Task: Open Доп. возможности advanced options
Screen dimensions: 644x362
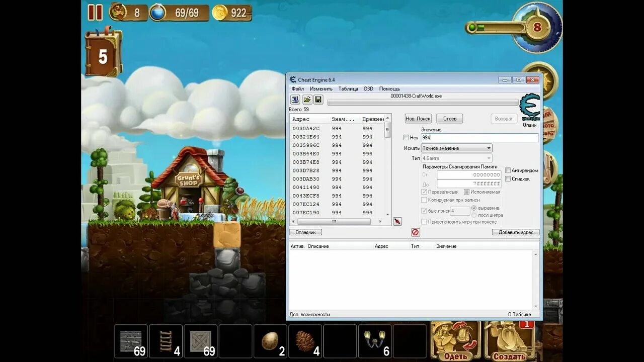Action: click(310, 314)
